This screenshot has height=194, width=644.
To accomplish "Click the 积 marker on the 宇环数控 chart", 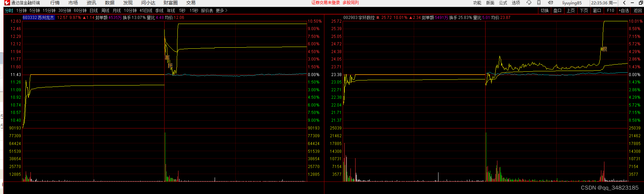I will [605, 49].
